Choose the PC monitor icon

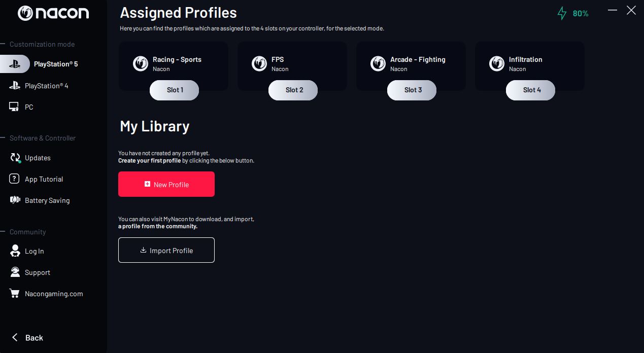(x=14, y=107)
